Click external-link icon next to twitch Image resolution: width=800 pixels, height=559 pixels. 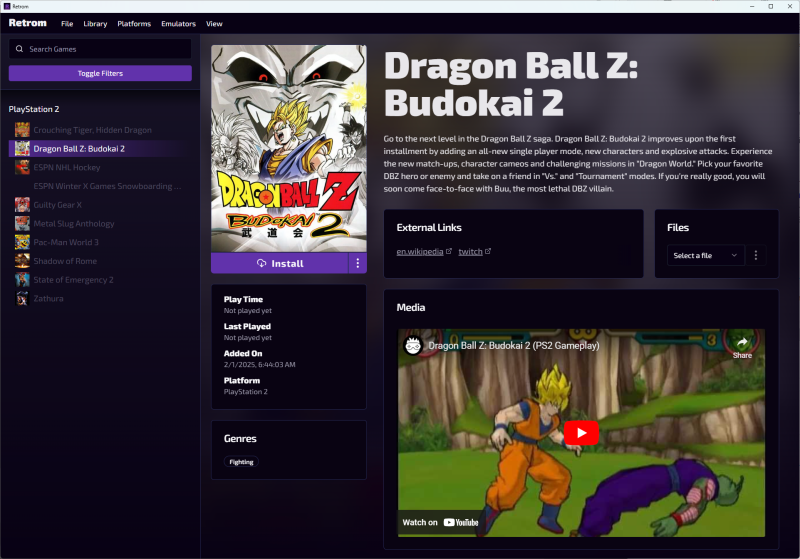(x=488, y=251)
